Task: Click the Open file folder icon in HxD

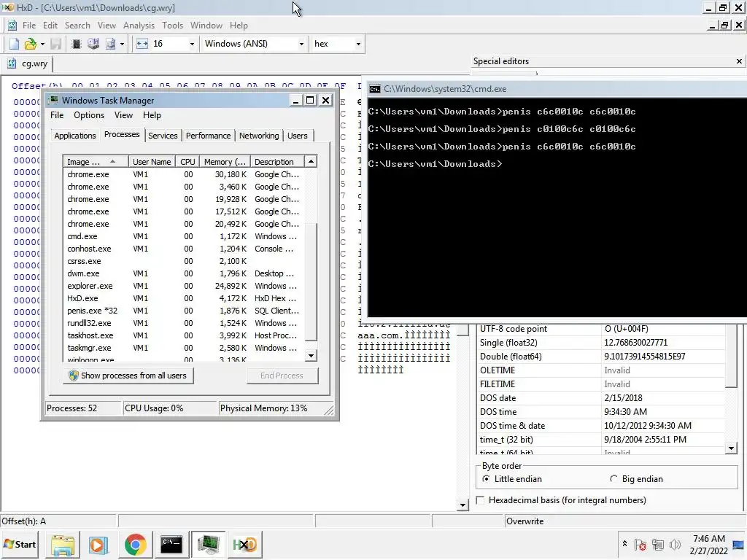Action: click(x=30, y=44)
